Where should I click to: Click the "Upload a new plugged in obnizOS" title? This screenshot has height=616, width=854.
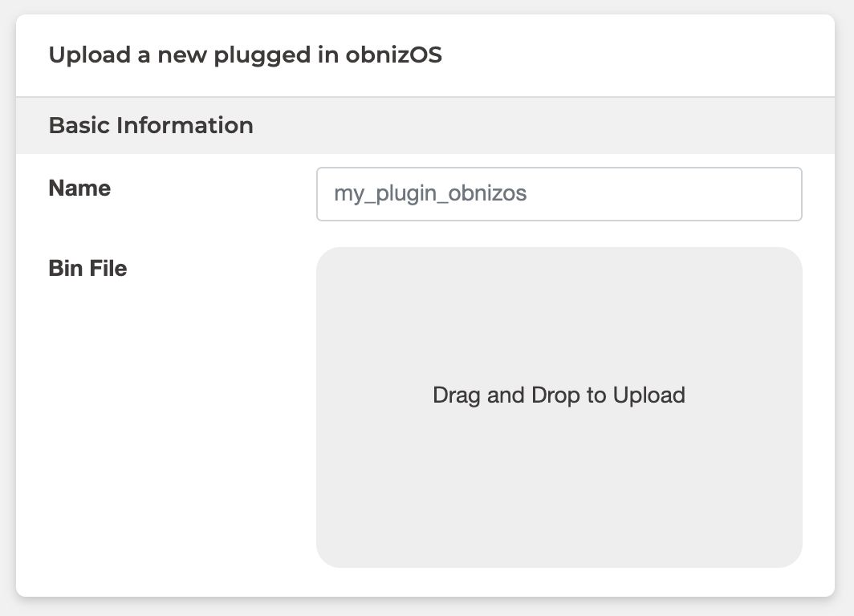pos(245,56)
